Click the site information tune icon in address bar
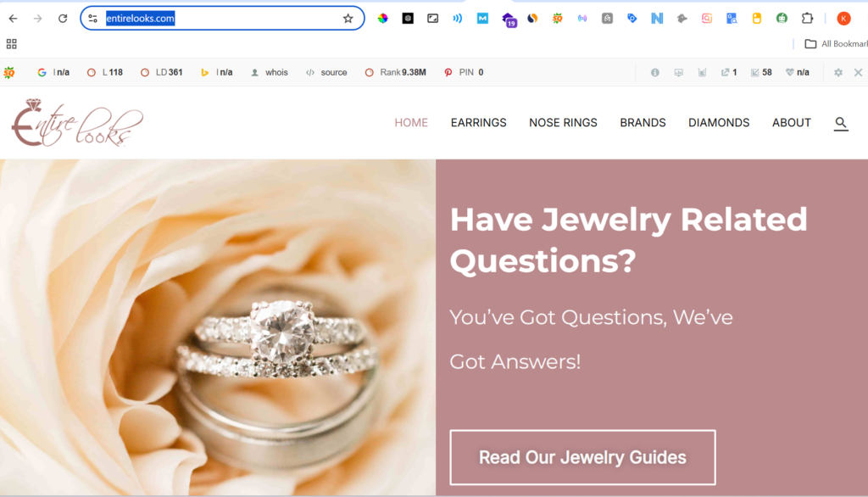The height and width of the screenshot is (497, 868). coord(93,19)
